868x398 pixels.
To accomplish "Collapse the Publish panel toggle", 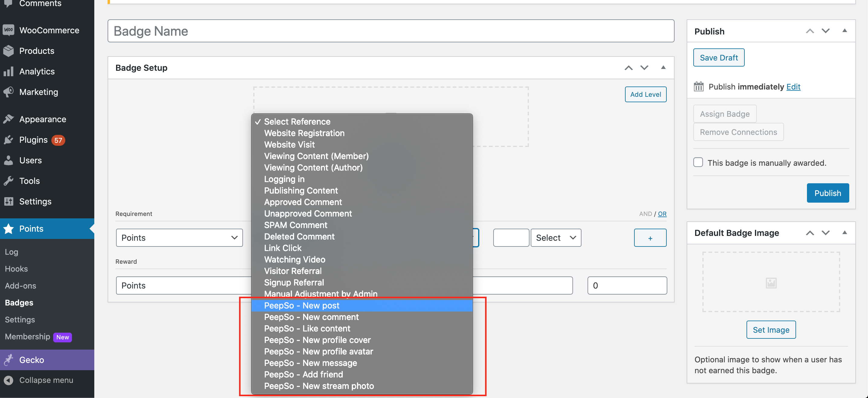I will coord(844,31).
